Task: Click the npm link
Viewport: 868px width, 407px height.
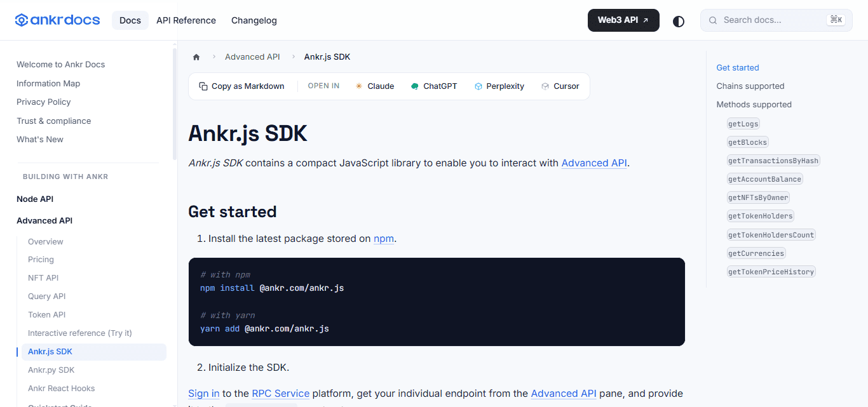Action: point(384,239)
